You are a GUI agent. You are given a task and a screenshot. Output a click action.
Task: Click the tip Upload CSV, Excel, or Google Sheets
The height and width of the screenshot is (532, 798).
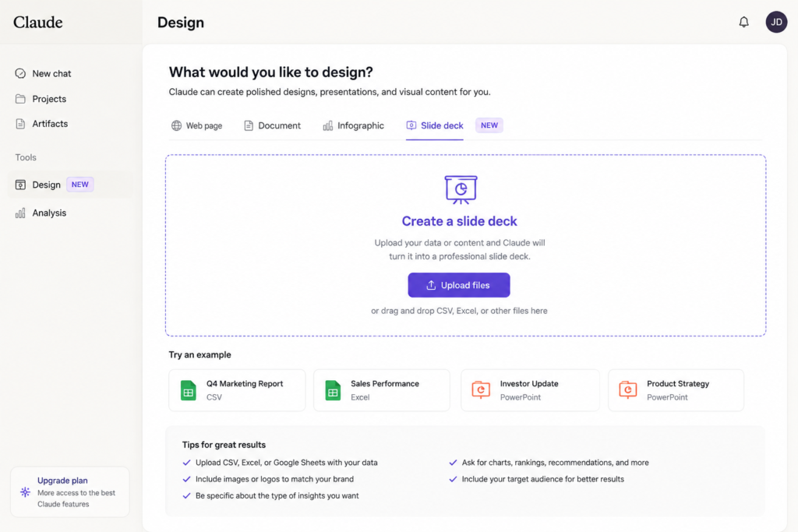[x=287, y=463]
